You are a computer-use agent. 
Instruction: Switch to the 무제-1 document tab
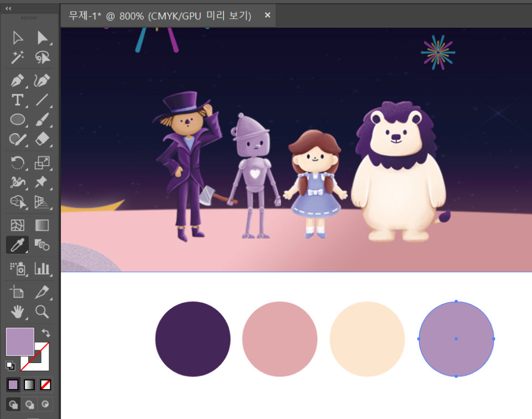(x=160, y=16)
